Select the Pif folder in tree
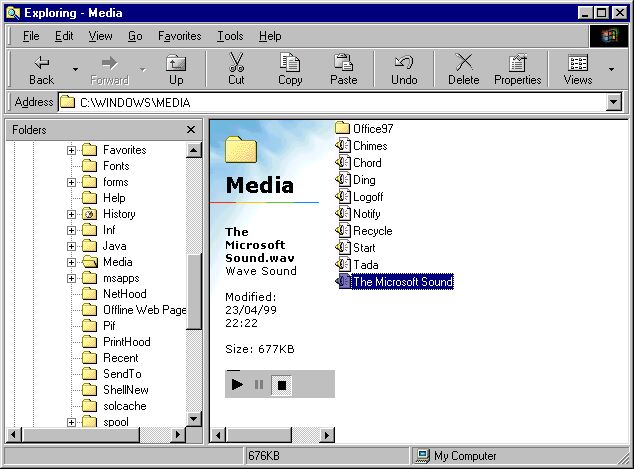Image resolution: width=634 pixels, height=469 pixels. coord(99,326)
